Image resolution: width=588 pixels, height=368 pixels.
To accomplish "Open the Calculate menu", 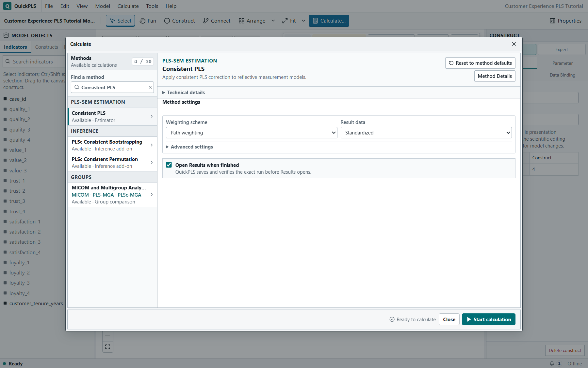I will [x=128, y=6].
